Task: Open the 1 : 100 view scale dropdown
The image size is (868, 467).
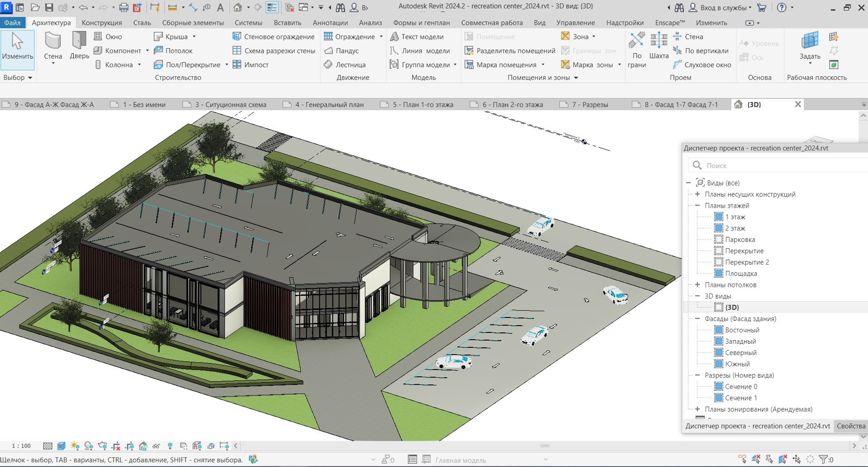Action: (x=21, y=446)
